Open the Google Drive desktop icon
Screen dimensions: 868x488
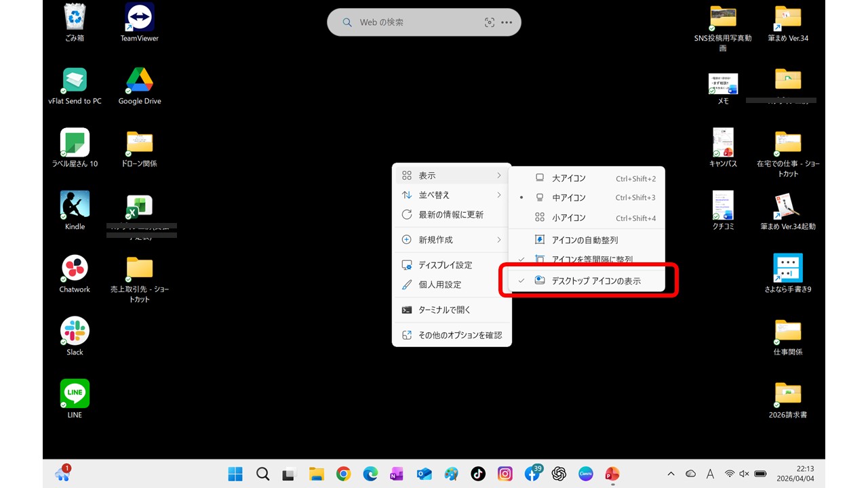tap(139, 81)
